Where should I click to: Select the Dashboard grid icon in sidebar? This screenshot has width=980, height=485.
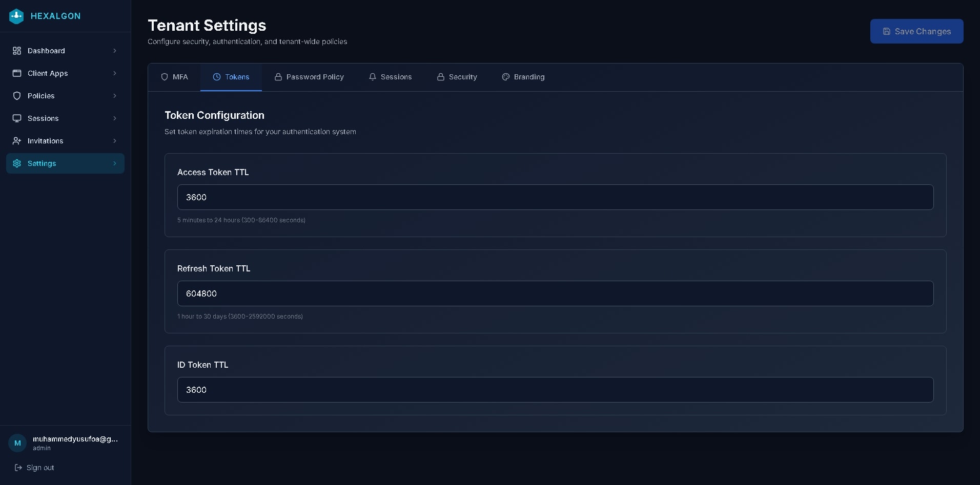click(x=17, y=51)
